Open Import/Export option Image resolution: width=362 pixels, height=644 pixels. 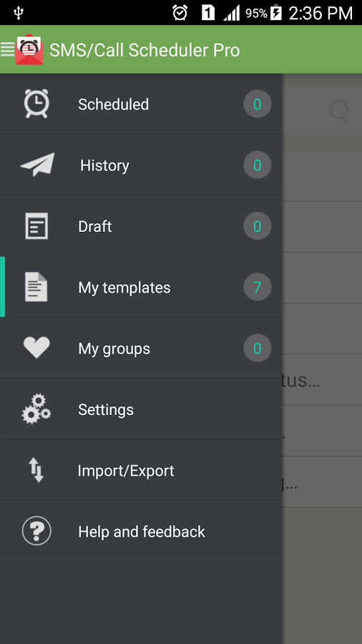(141, 470)
